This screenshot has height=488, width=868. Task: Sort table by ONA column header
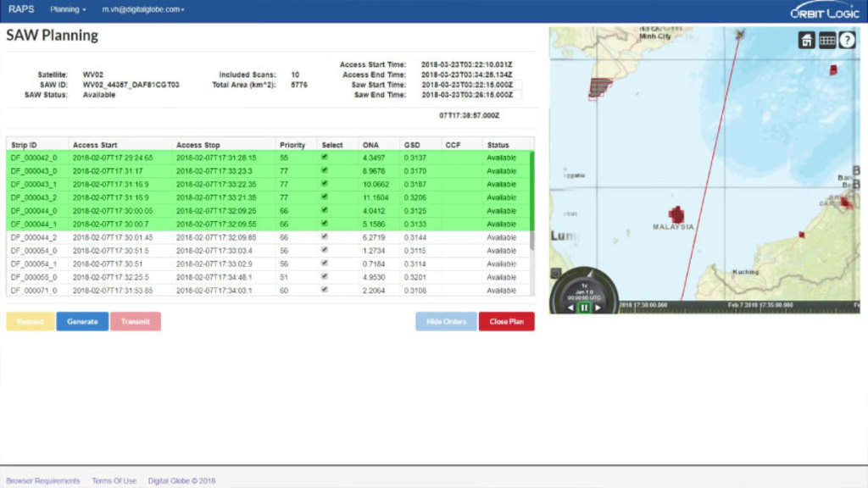(370, 145)
